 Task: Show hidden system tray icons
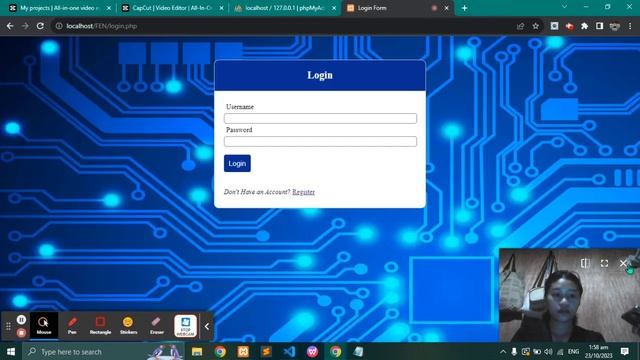click(503, 351)
